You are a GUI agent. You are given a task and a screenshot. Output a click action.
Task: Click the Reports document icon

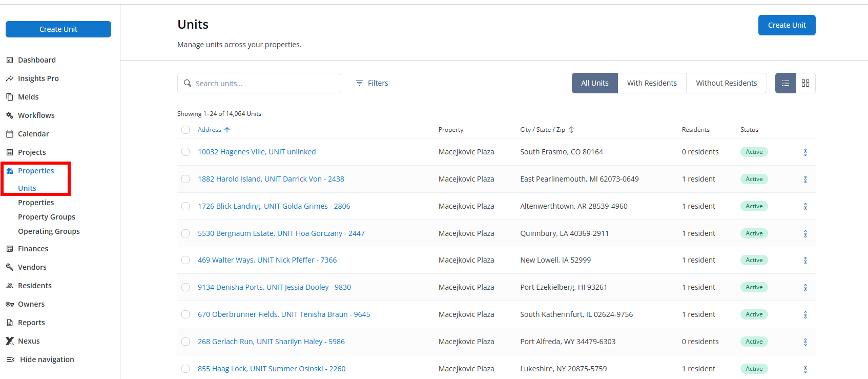[10, 323]
